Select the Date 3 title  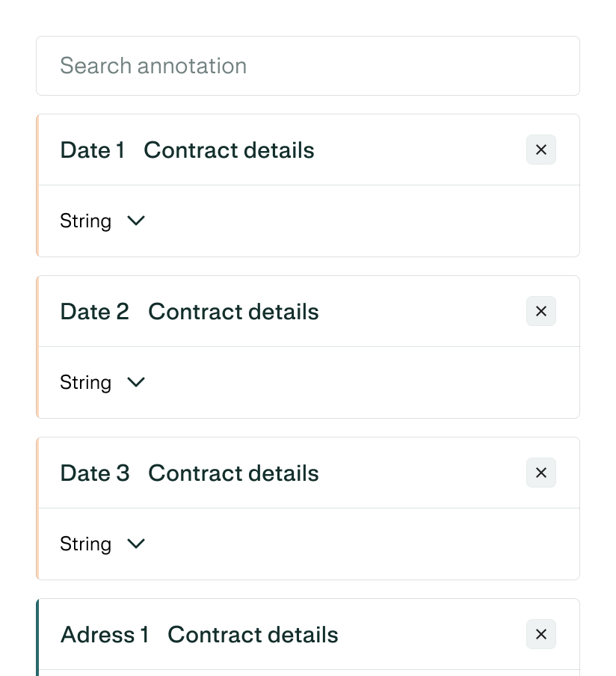tap(94, 473)
